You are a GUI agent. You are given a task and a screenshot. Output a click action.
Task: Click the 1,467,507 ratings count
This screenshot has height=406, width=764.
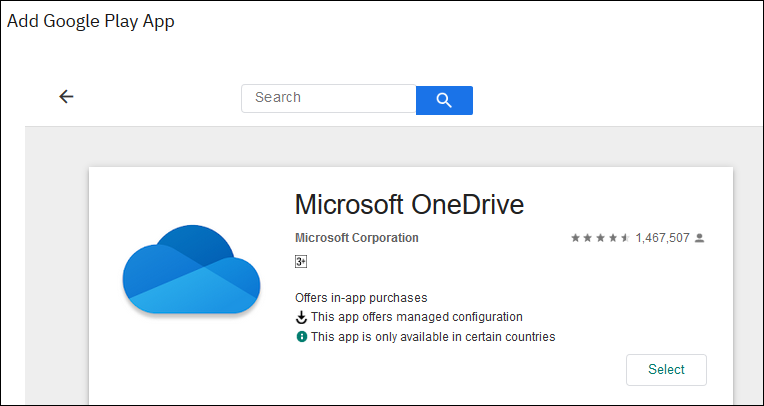pyautogui.click(x=662, y=238)
